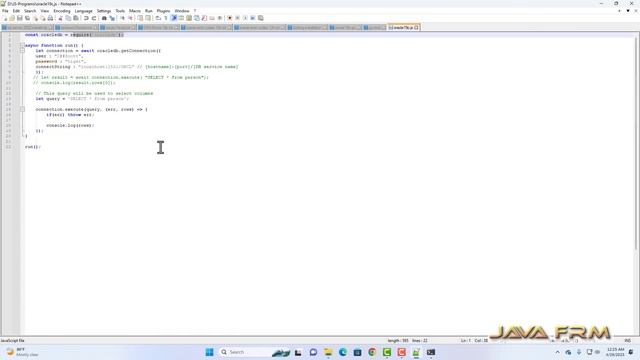
Task: Open the File menu
Action: click(x=5, y=11)
